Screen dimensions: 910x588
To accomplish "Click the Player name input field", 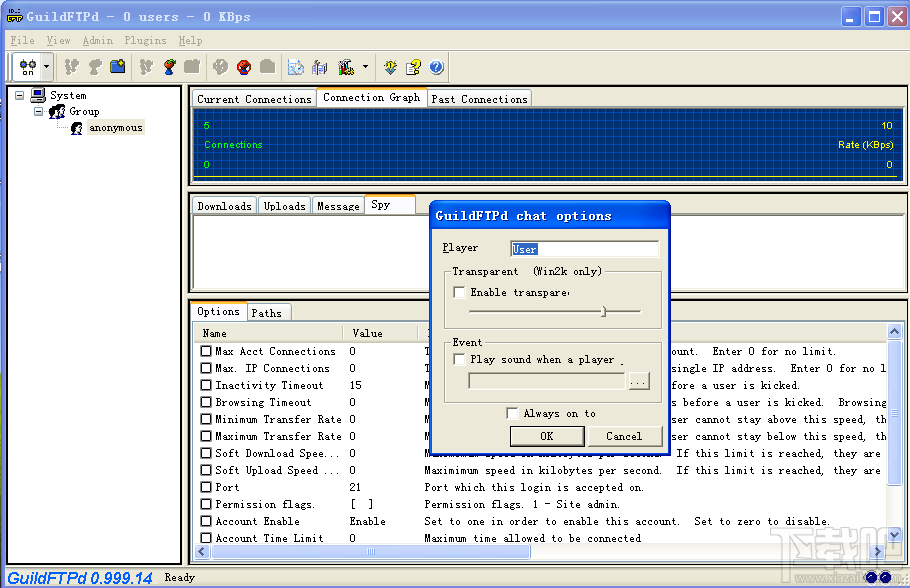I will pos(584,249).
